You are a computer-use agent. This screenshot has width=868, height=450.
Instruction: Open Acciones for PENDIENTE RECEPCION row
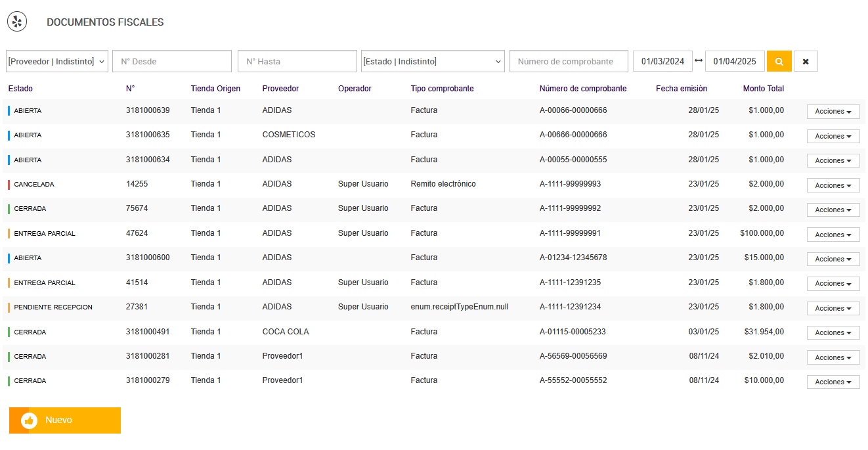tap(833, 308)
